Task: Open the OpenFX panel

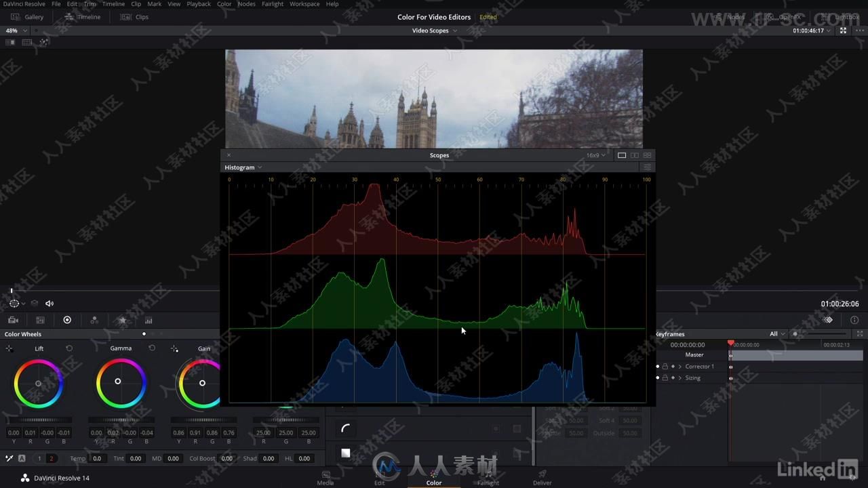Action: pyautogui.click(x=783, y=17)
